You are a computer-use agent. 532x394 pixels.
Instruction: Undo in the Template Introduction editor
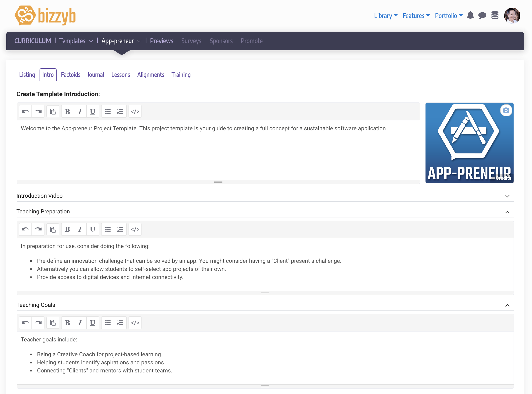point(25,111)
